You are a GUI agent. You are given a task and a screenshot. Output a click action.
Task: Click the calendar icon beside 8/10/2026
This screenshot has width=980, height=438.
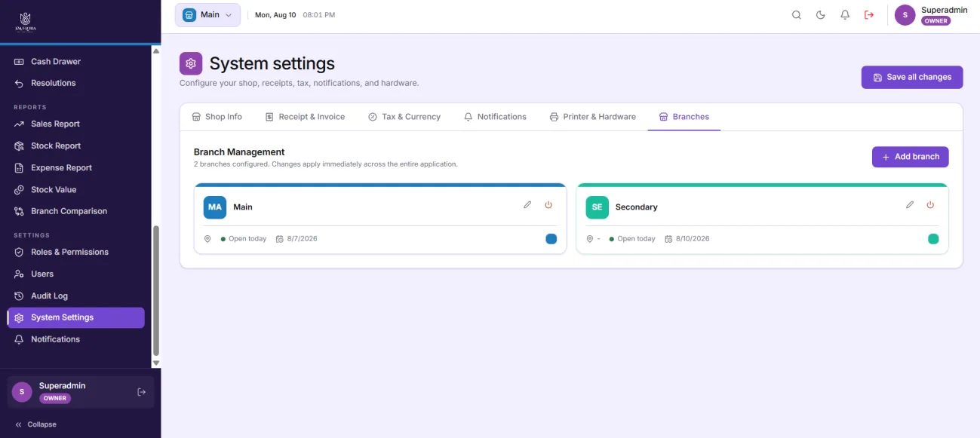[x=668, y=239]
